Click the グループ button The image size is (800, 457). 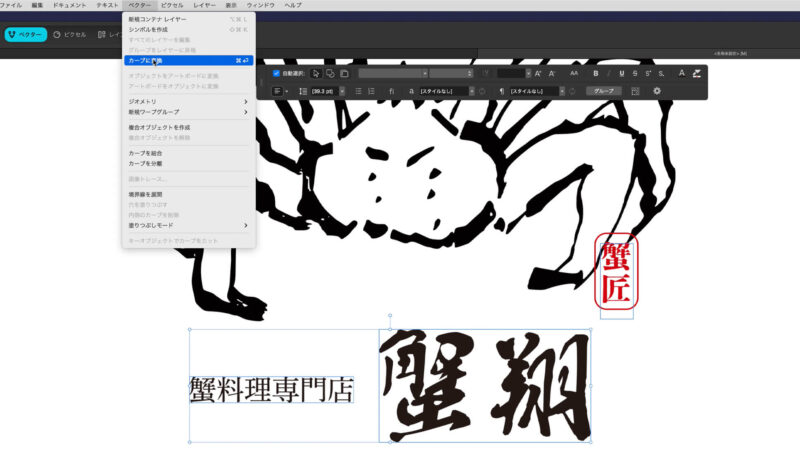(x=604, y=91)
